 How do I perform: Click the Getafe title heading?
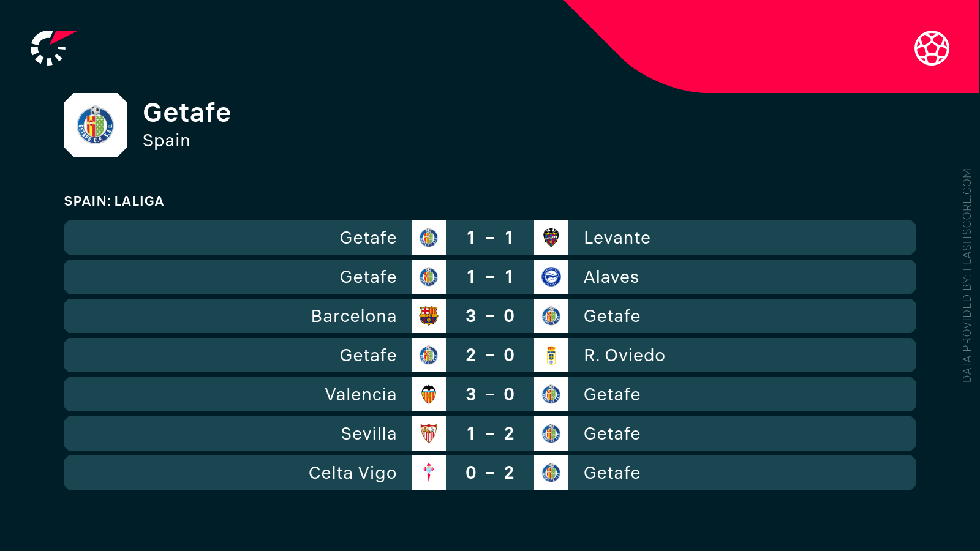pyautogui.click(x=187, y=113)
